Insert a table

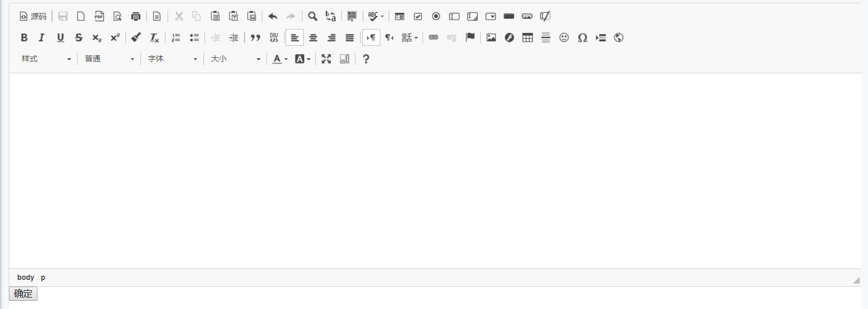528,38
